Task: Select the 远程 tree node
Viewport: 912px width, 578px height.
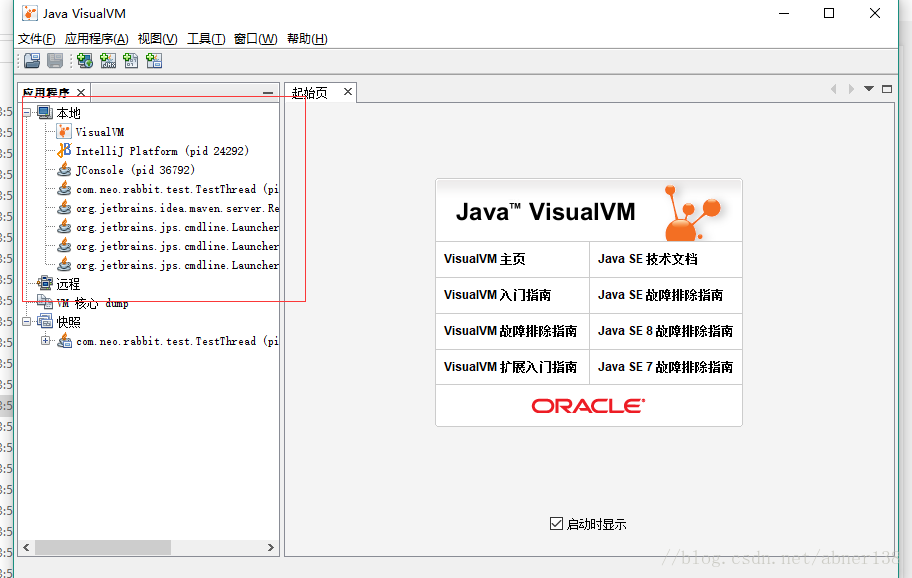Action: (68, 284)
